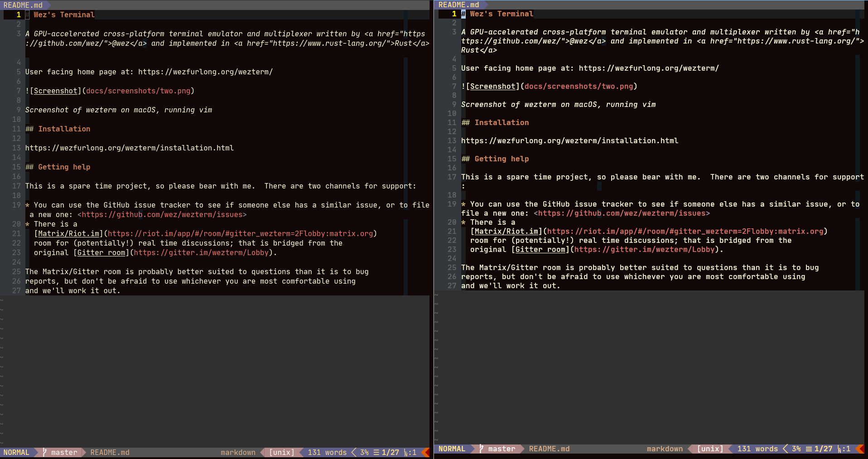Click [unix] file format in right status bar
The image size is (868, 459).
(710, 449)
